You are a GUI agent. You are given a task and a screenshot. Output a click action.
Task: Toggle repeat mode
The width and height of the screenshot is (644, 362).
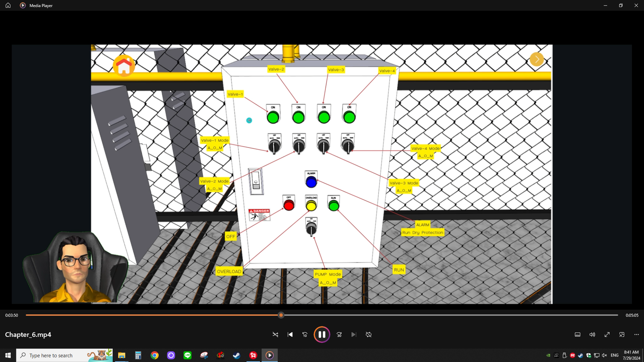click(369, 334)
